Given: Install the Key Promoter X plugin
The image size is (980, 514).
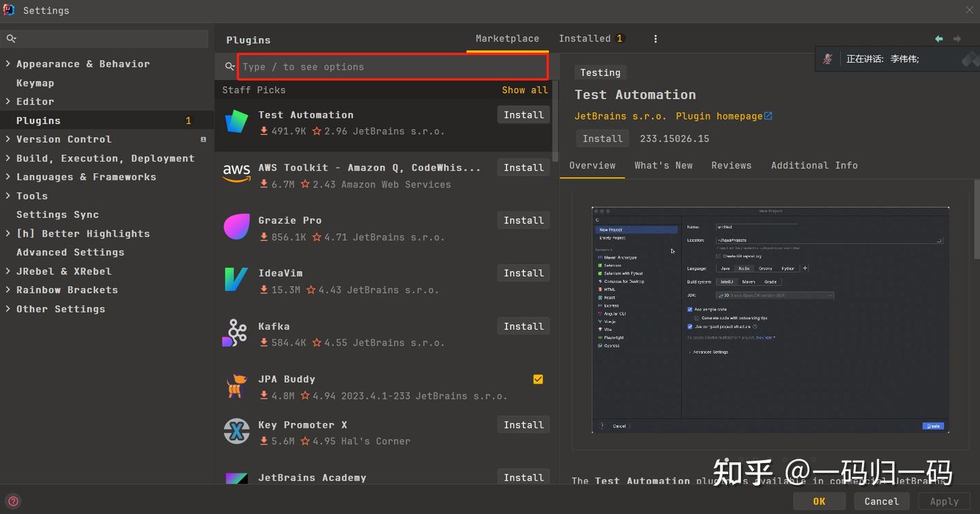Looking at the screenshot, I should coord(523,425).
